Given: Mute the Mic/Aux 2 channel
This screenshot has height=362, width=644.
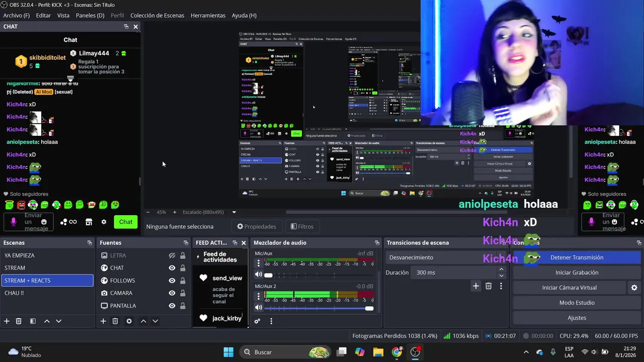Looking at the screenshot, I should point(259,307).
